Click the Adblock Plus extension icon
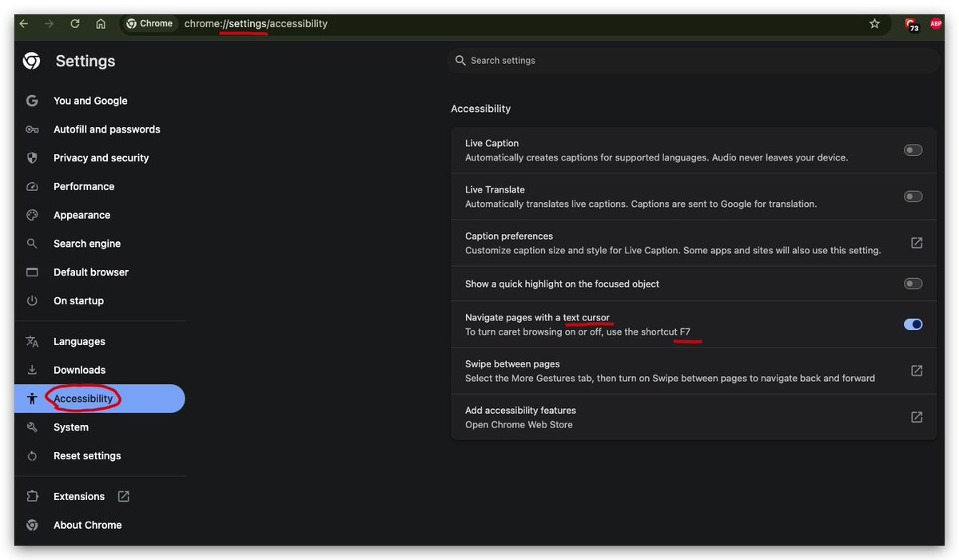Screen dimensions: 959x560 (935, 23)
